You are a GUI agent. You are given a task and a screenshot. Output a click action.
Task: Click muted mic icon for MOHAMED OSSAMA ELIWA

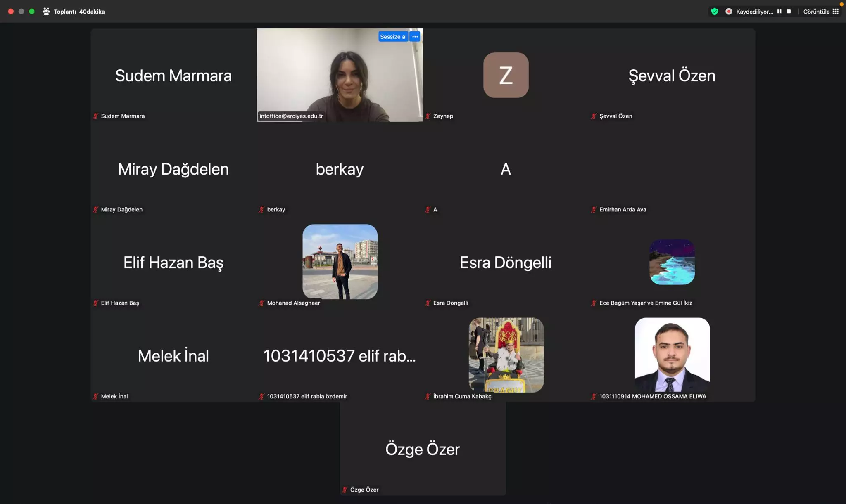tap(594, 396)
